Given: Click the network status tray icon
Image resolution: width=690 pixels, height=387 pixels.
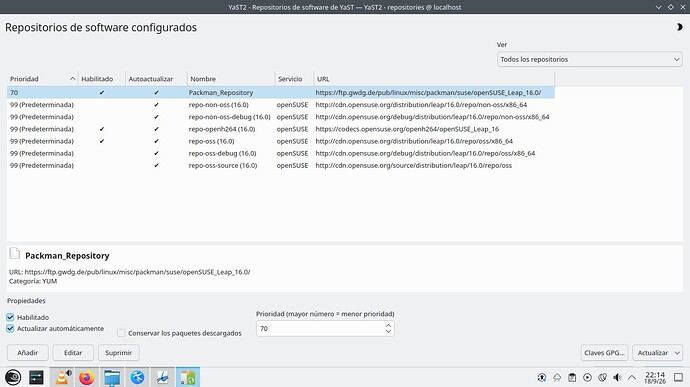Looking at the screenshot, I should [557, 377].
